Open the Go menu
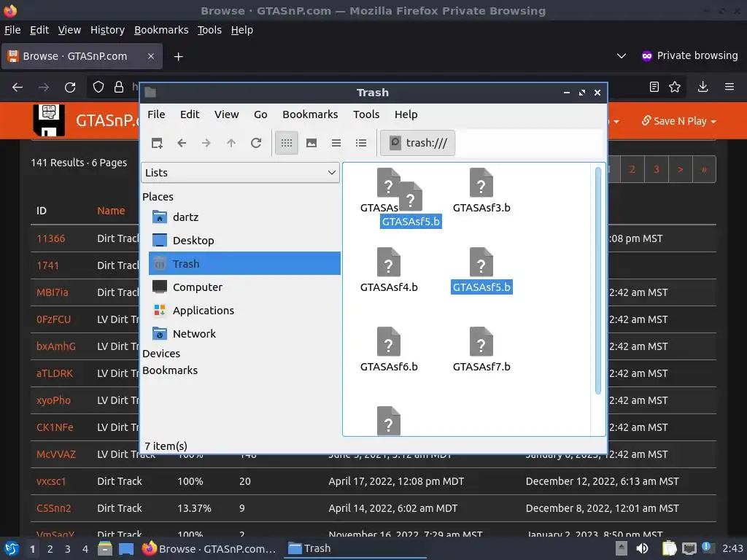 point(260,114)
